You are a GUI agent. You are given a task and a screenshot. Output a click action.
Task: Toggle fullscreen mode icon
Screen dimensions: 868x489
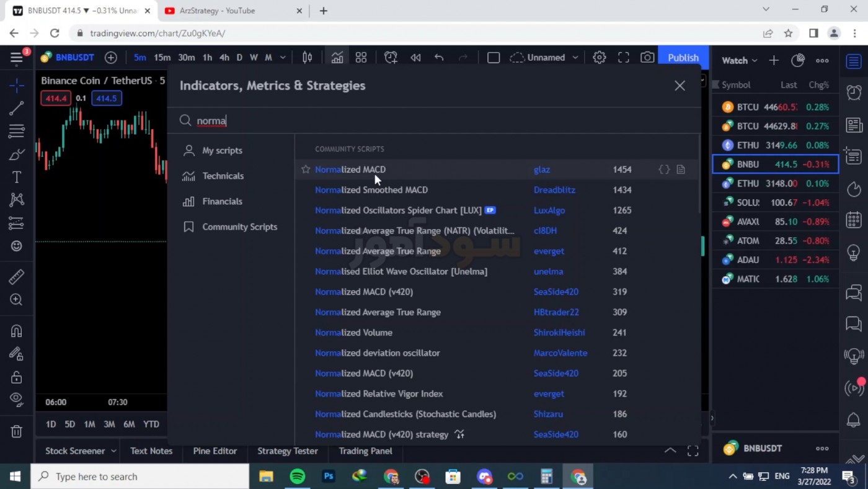click(623, 58)
